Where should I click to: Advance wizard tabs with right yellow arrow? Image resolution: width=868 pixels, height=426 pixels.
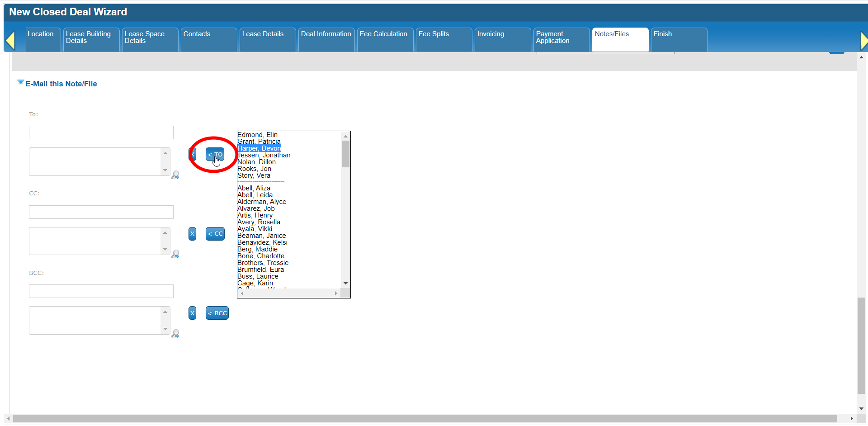[x=863, y=41]
